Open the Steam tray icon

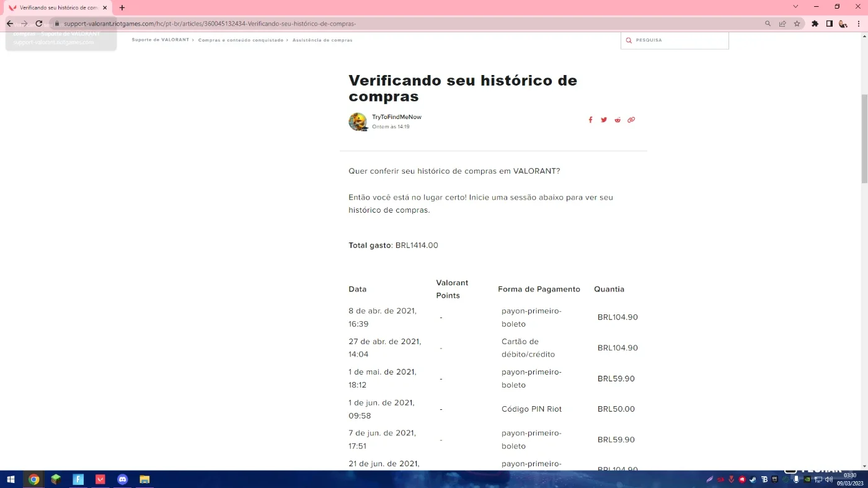click(x=753, y=479)
